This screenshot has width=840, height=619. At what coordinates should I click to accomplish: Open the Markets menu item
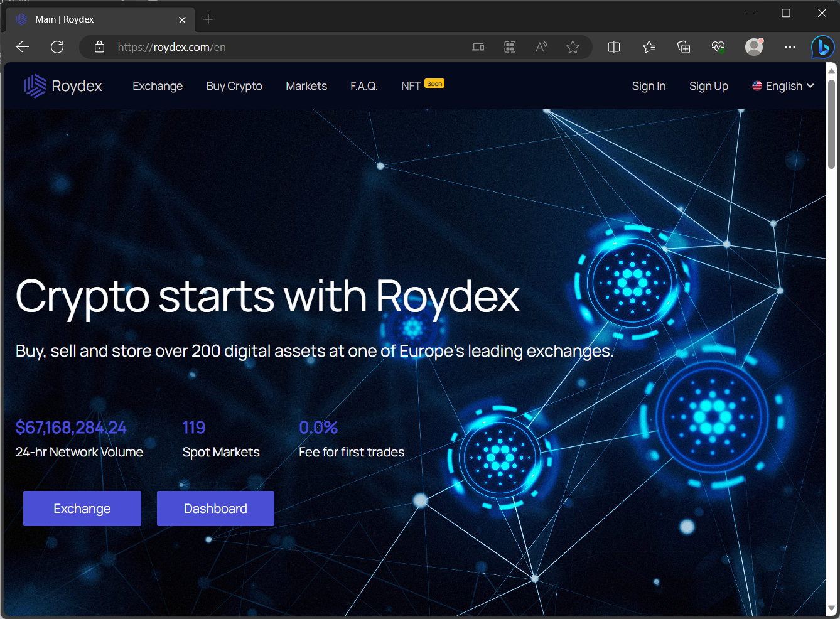pos(306,86)
